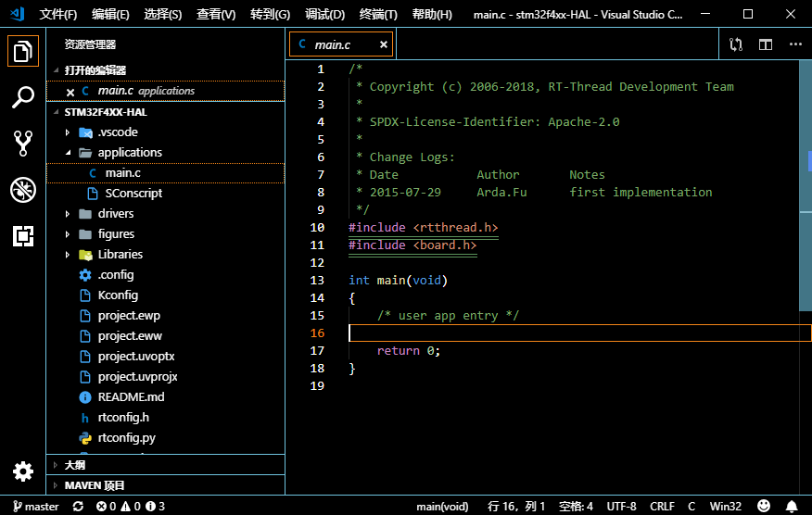Open the 调试(D) menu
812x515 pixels.
click(x=324, y=15)
